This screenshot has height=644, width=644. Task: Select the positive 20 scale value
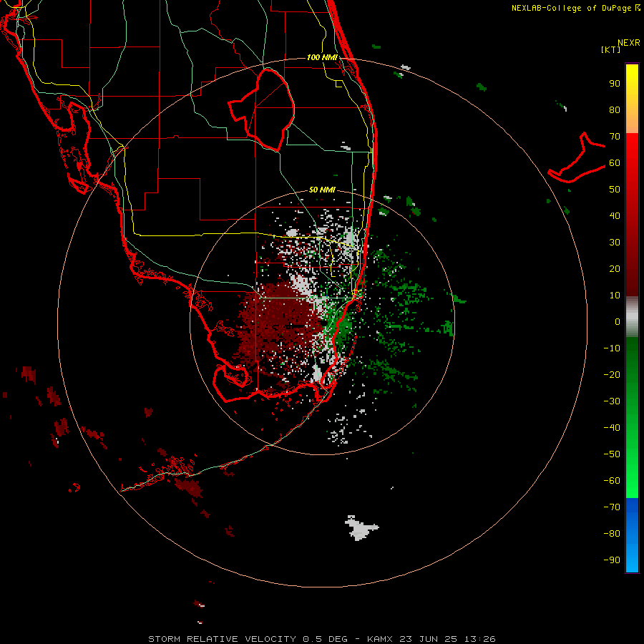(x=615, y=268)
